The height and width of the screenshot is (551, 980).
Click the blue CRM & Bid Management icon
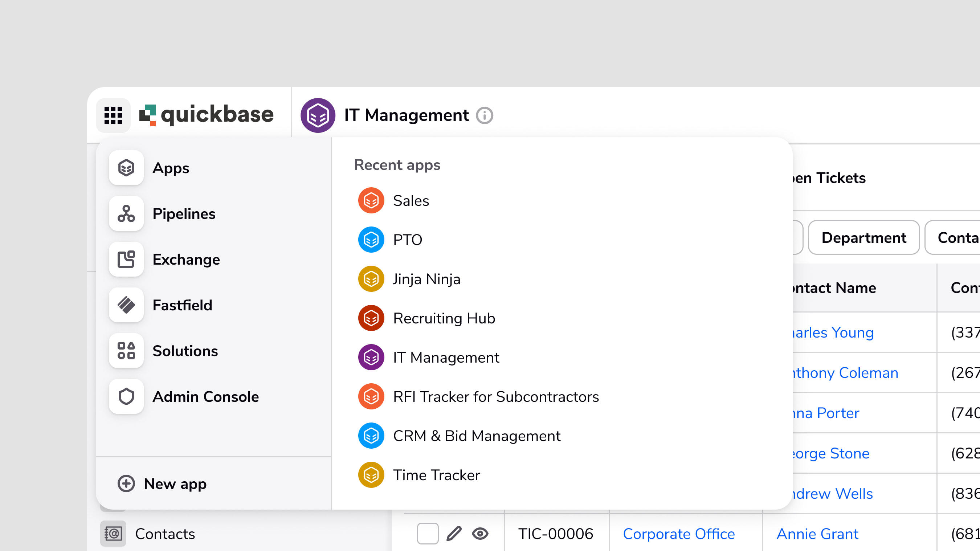pos(371,436)
